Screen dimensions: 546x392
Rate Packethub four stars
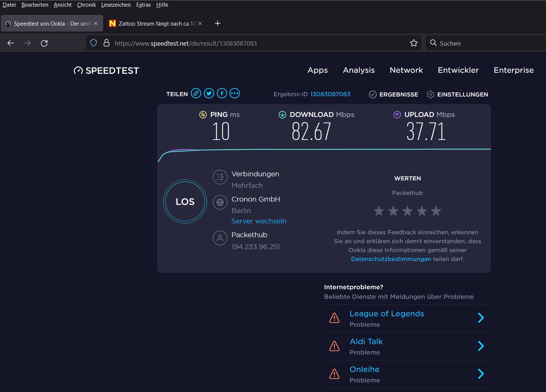tap(422, 211)
